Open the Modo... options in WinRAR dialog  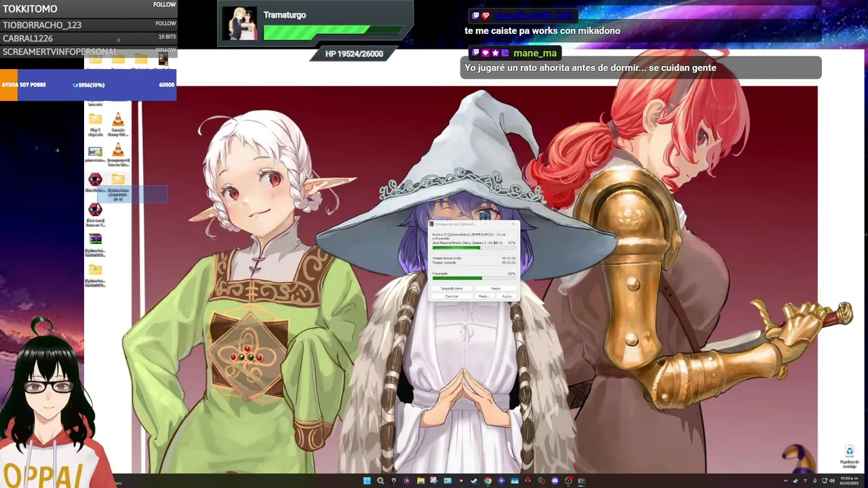[485, 296]
